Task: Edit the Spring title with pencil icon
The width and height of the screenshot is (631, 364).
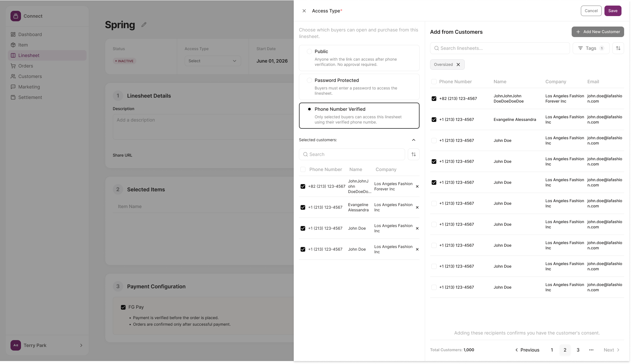Action: (x=144, y=25)
